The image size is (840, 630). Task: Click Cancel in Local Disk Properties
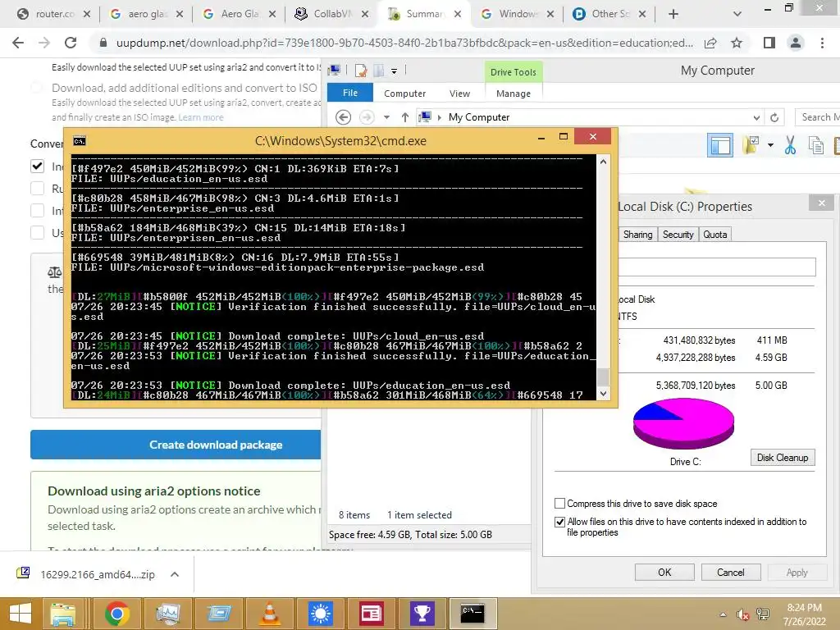pyautogui.click(x=731, y=572)
